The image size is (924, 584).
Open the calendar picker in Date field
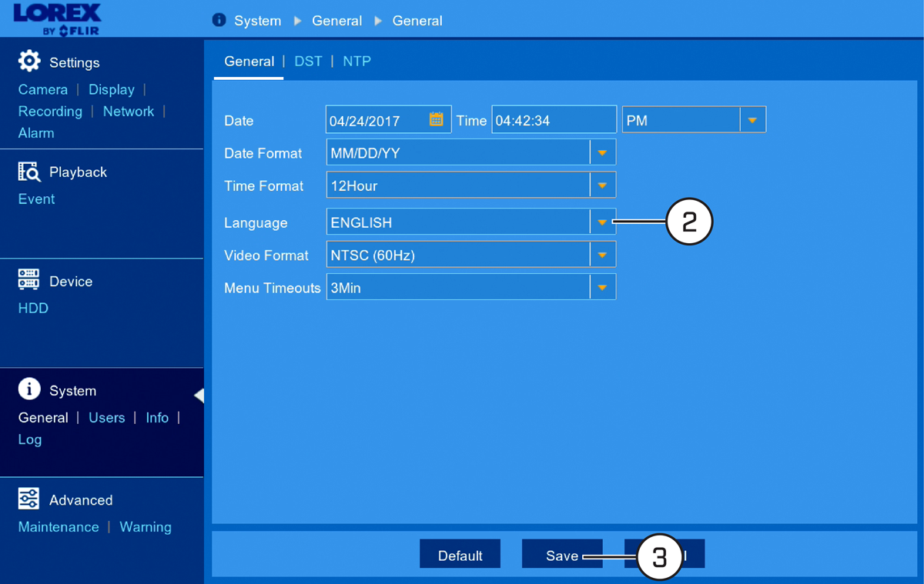click(437, 119)
